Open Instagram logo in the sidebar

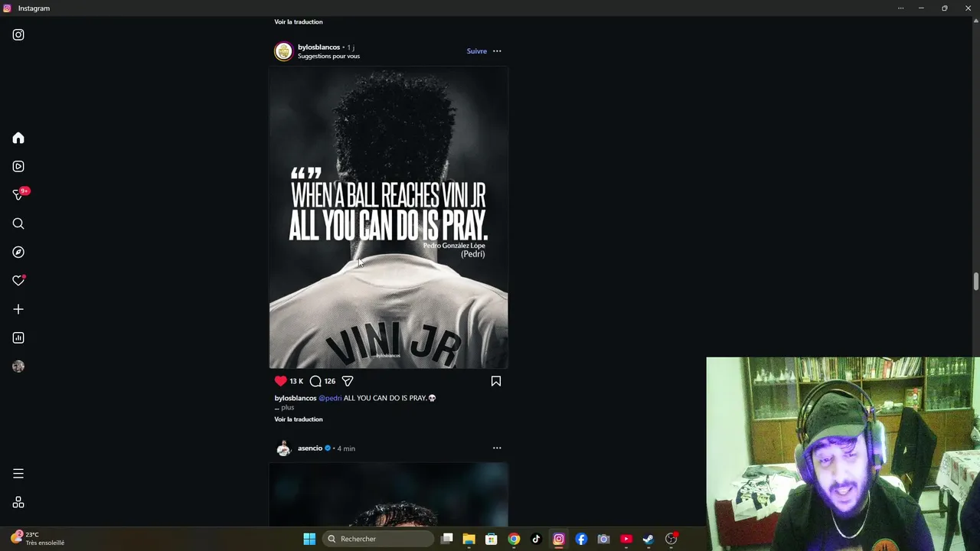[x=18, y=34]
